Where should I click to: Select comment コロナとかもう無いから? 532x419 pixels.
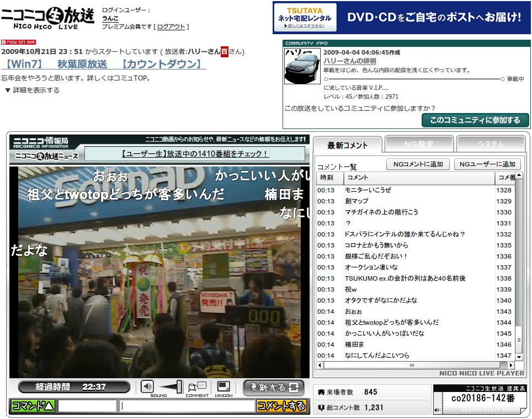tap(416, 245)
